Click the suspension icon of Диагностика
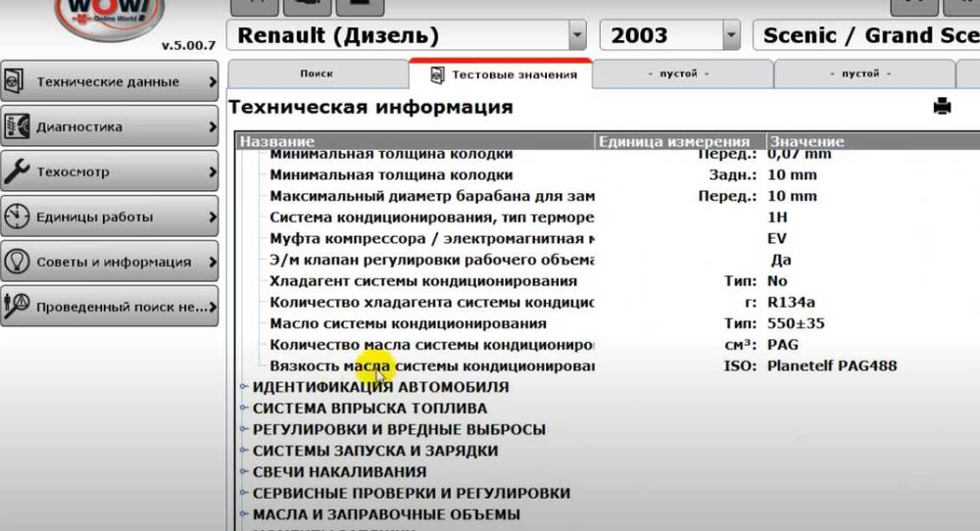Image resolution: width=980 pixels, height=531 pixels. [x=17, y=126]
